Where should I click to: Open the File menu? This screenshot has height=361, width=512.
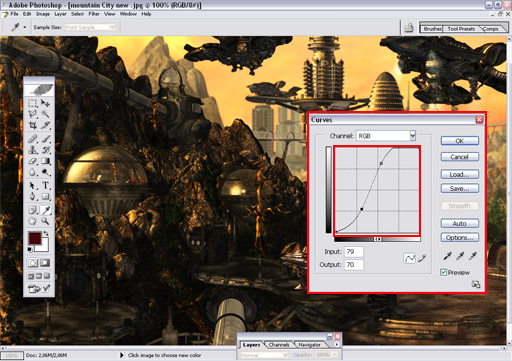[x=14, y=14]
